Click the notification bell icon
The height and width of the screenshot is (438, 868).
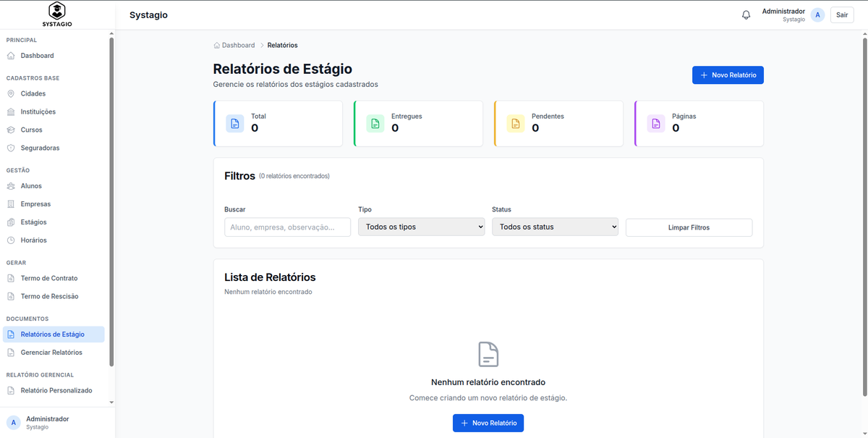coord(746,14)
